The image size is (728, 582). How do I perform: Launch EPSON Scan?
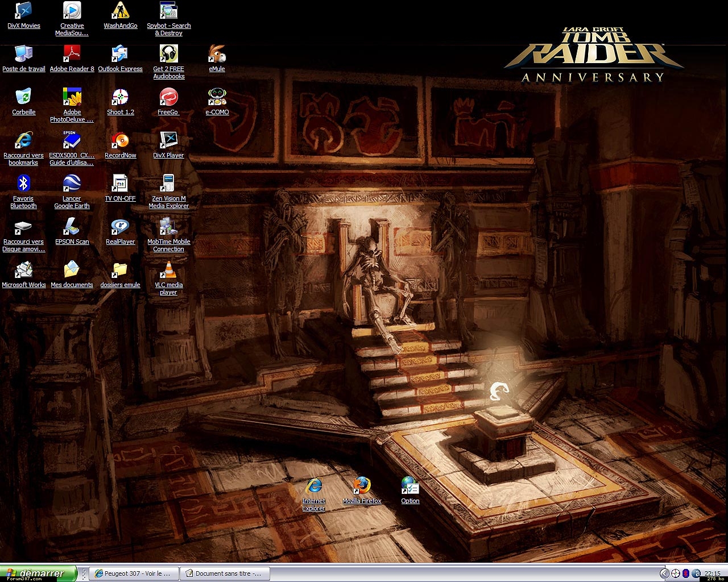(72, 232)
